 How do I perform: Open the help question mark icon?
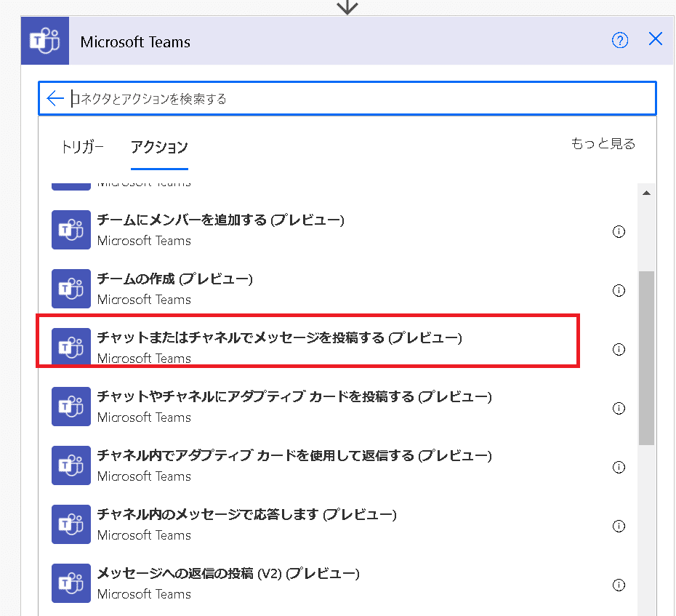[620, 41]
